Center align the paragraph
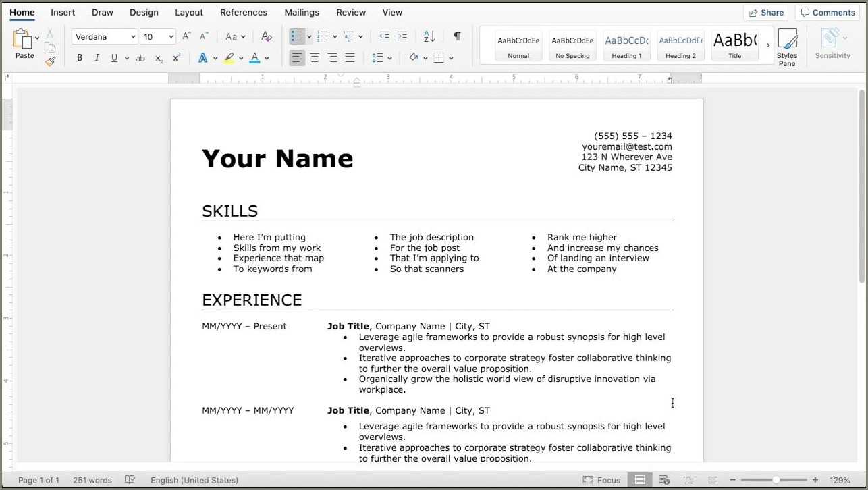This screenshot has height=490, width=868. [x=315, y=58]
